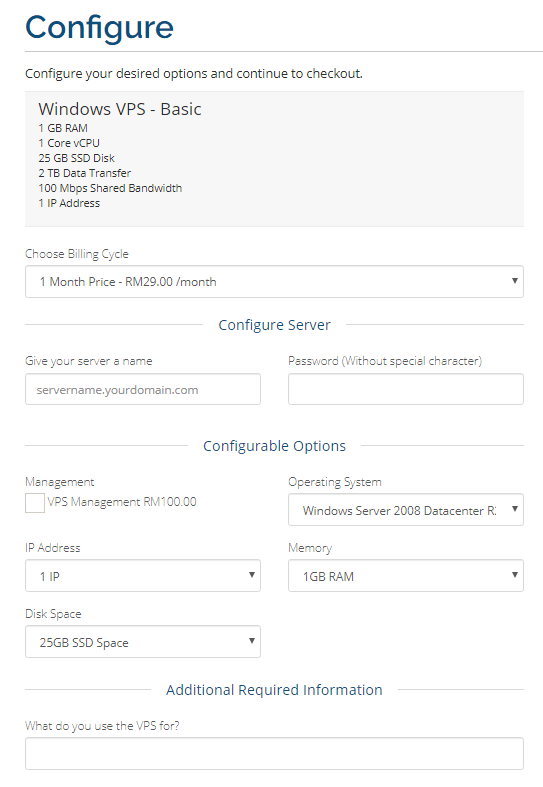Screen dimensions: 543x787
Task: Click the Windows VPS - Basic title
Action: 120,109
